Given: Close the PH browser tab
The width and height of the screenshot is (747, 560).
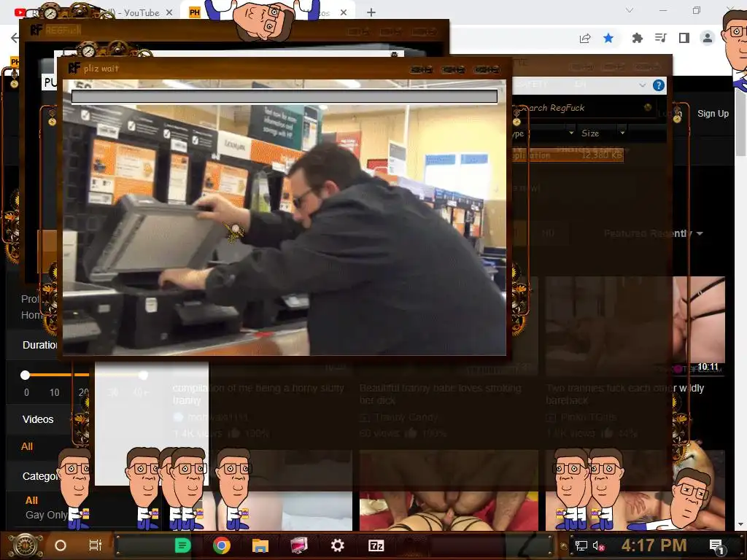Looking at the screenshot, I should 344,13.
